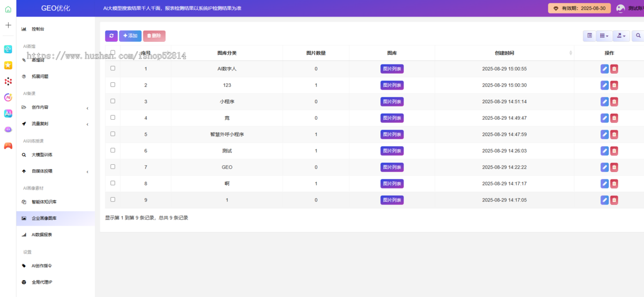Click the 2025-08-29 15:00:55 timestamp
Viewport: 644px width, 297px height.
(x=504, y=69)
